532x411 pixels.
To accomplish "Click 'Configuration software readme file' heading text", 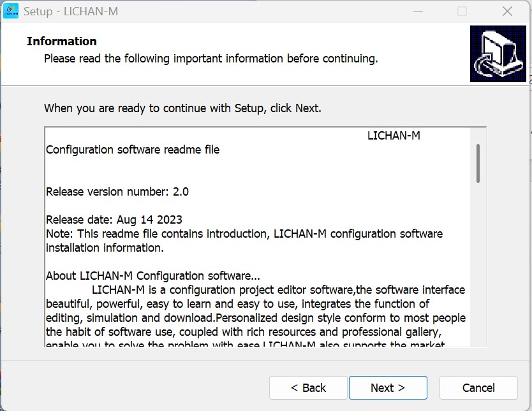I will coord(133,150).
